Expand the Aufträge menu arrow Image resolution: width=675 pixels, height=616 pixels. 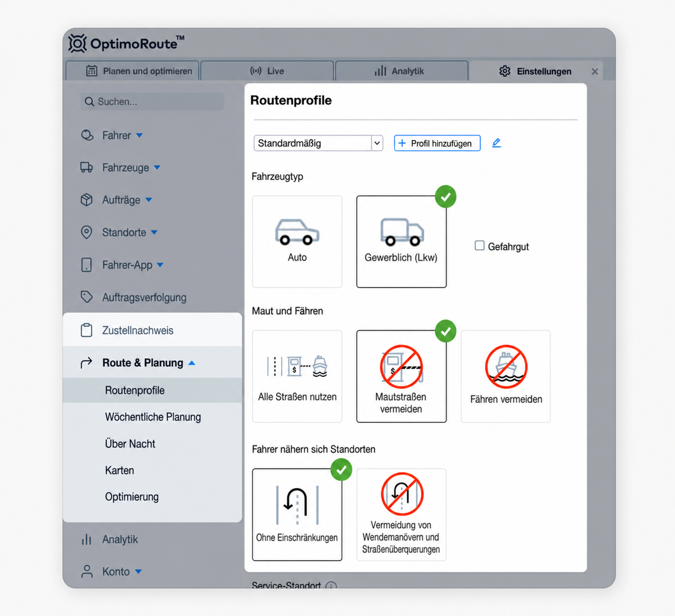(x=149, y=200)
